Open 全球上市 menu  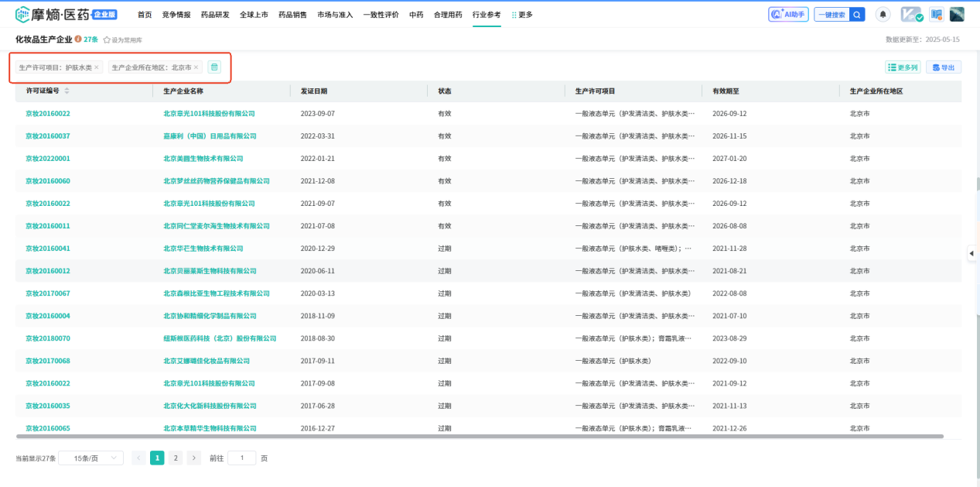(x=254, y=15)
